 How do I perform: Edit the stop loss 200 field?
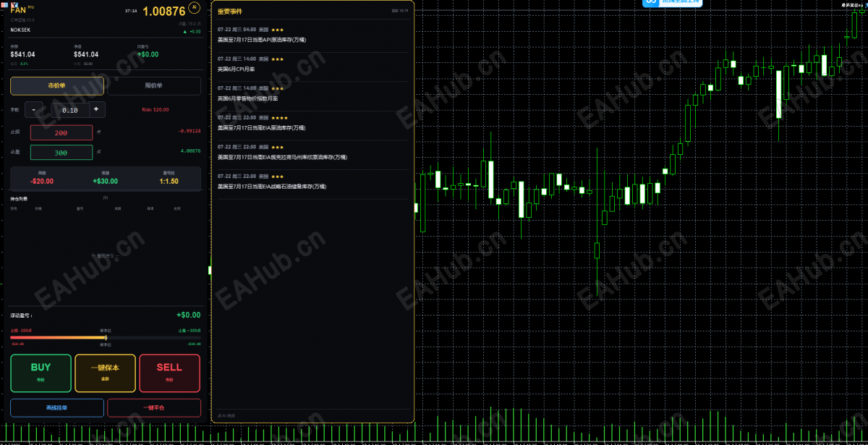click(x=61, y=132)
